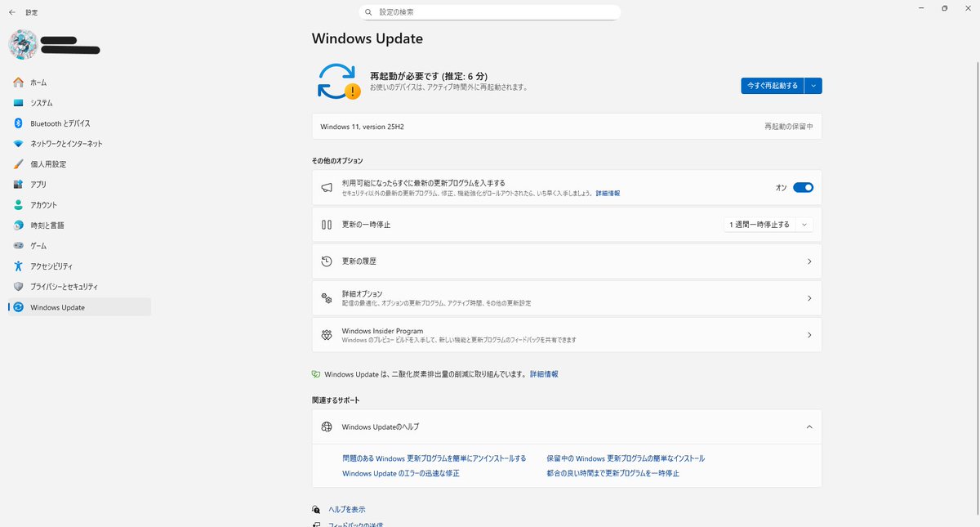Click the ゲーム controller icon
This screenshot has height=527, width=980.
(18, 246)
